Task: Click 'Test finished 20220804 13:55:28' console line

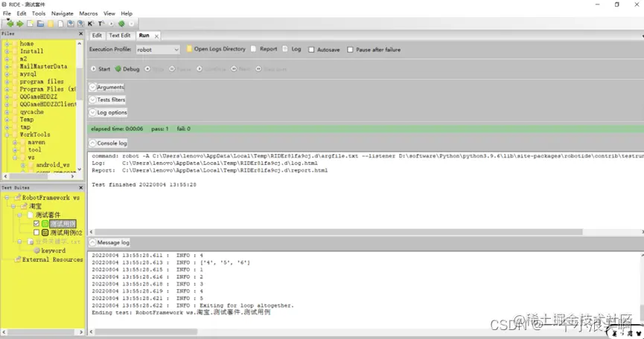Action: click(x=144, y=185)
